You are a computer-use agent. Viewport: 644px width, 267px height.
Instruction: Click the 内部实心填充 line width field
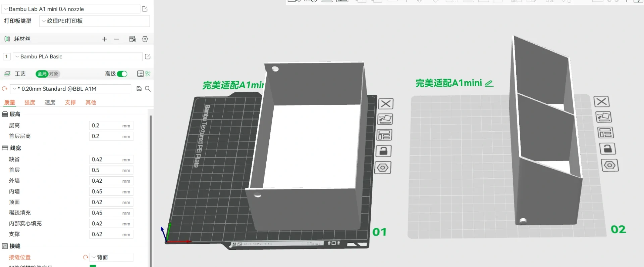[111, 224]
